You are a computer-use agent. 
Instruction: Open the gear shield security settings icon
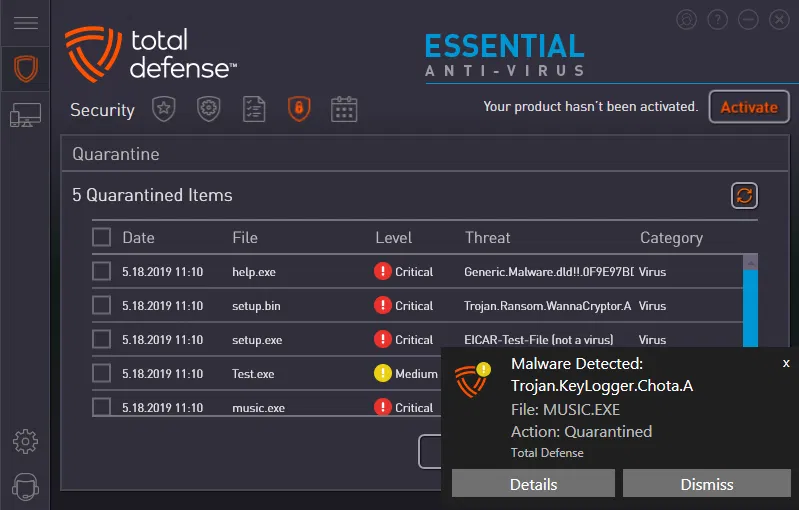(x=208, y=108)
